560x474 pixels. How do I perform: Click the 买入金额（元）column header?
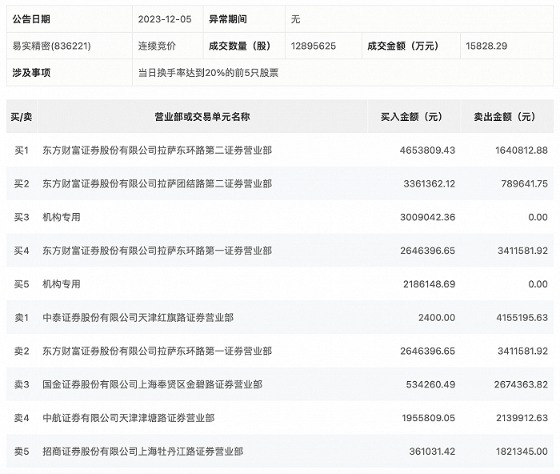(x=411, y=117)
